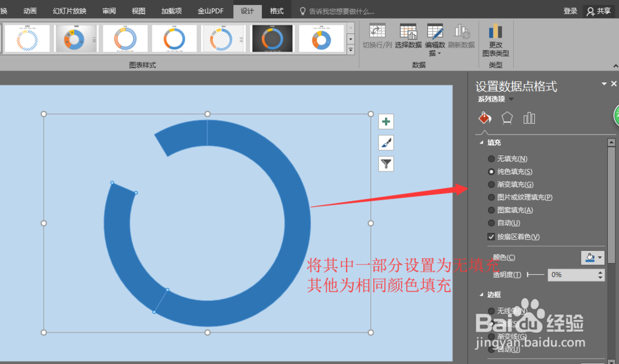Screen dimensions: 619x364
Task: Select Pattern fill (图案填充) radio button
Action: tap(491, 210)
